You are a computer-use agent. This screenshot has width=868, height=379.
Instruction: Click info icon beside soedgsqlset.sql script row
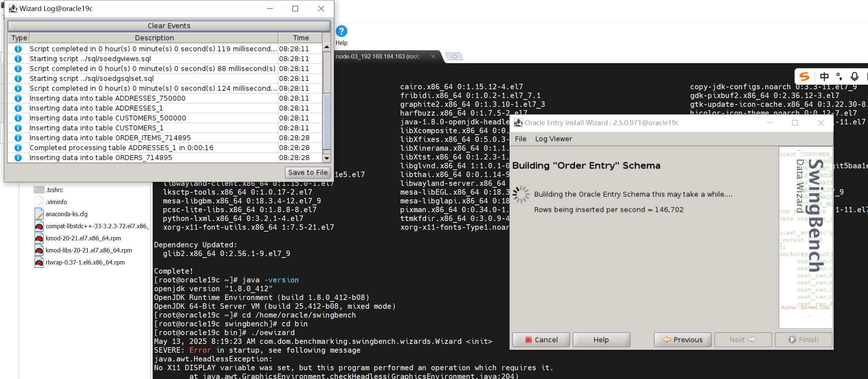pos(18,78)
